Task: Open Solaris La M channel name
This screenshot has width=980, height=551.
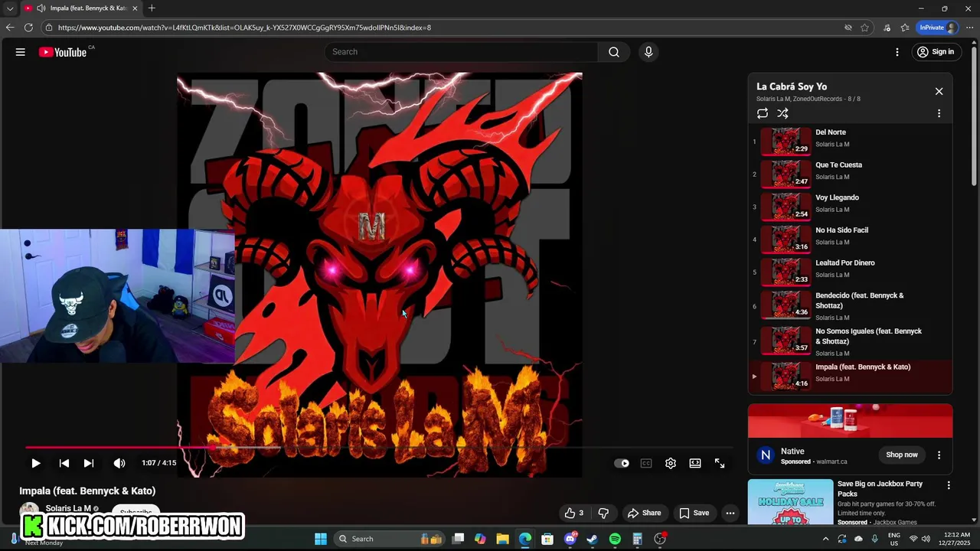Action: [x=68, y=508]
